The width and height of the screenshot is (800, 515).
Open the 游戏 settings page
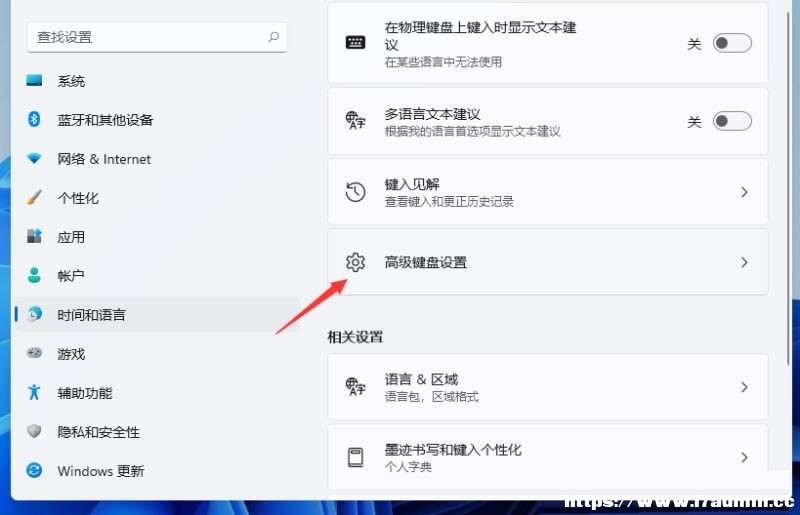(x=157, y=353)
